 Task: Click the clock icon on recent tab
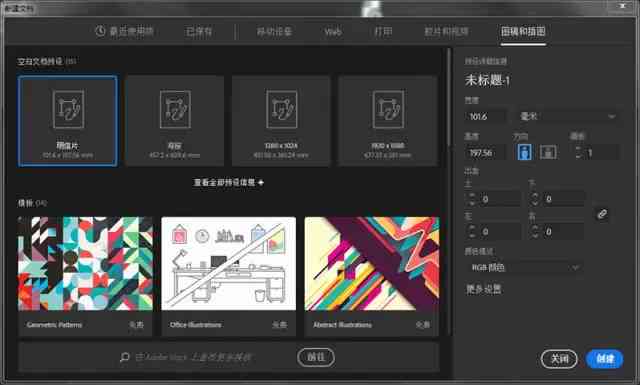pos(100,31)
